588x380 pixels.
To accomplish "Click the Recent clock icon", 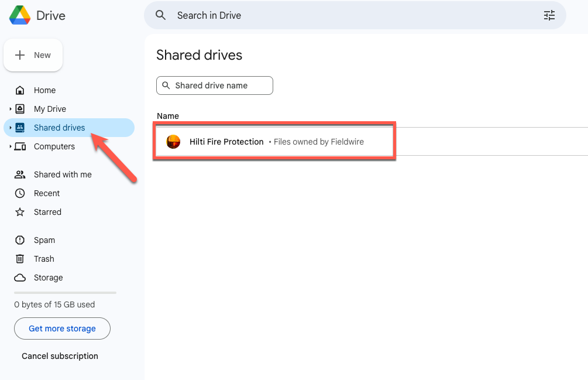I will [20, 193].
